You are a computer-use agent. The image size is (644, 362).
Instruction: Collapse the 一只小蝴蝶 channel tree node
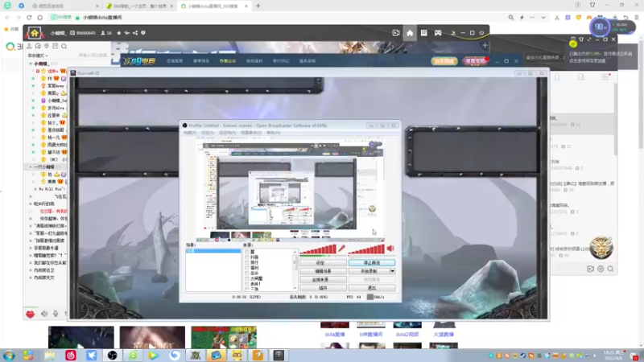coord(31,167)
